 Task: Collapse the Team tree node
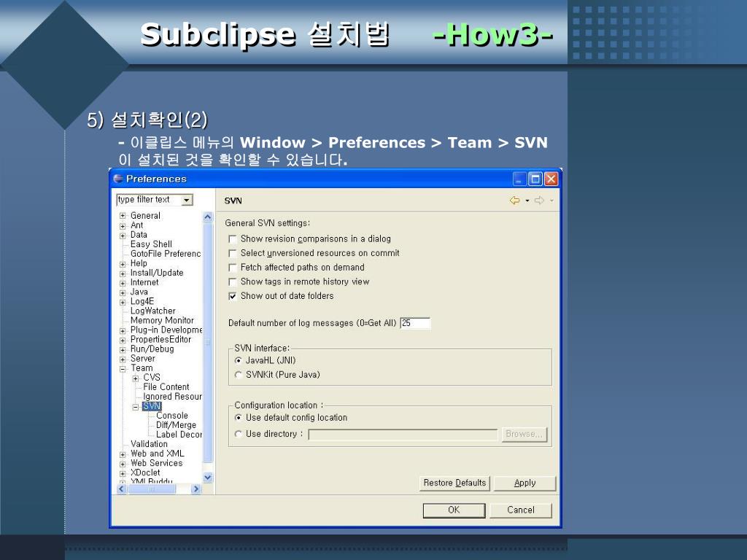(123, 368)
